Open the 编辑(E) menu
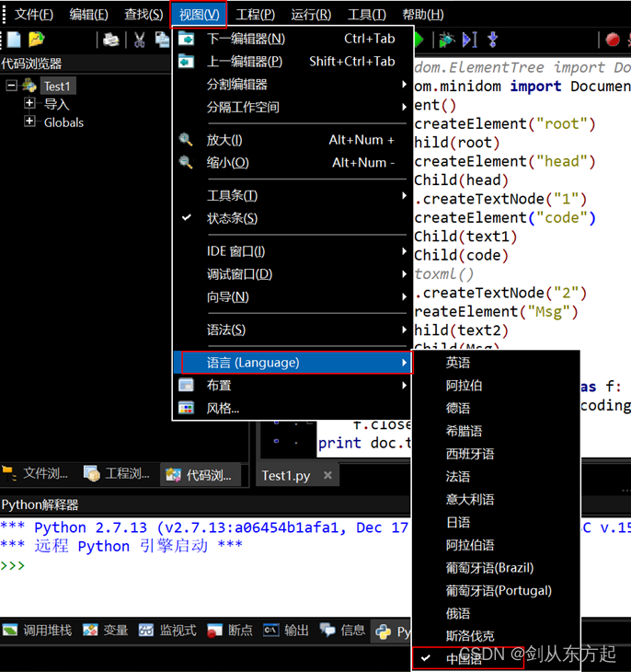The width and height of the screenshot is (631, 672). pos(88,14)
